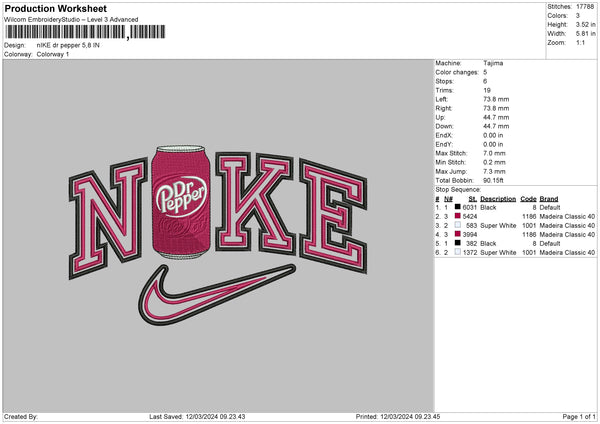
Task: Click the Min Stitch value "0.2 mm"
Action: point(494,162)
